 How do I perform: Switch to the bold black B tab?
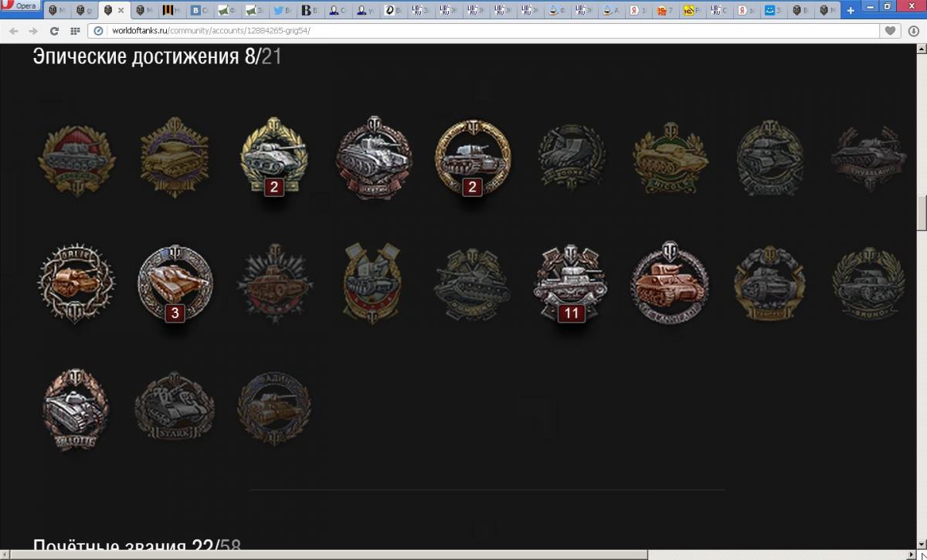(311, 11)
